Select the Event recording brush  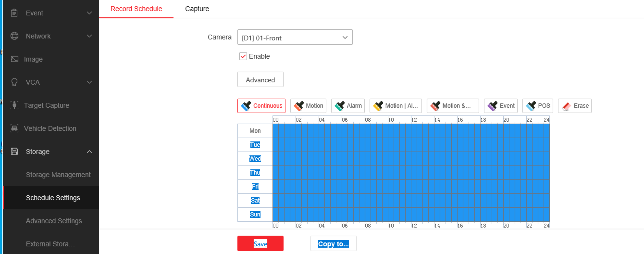click(501, 106)
